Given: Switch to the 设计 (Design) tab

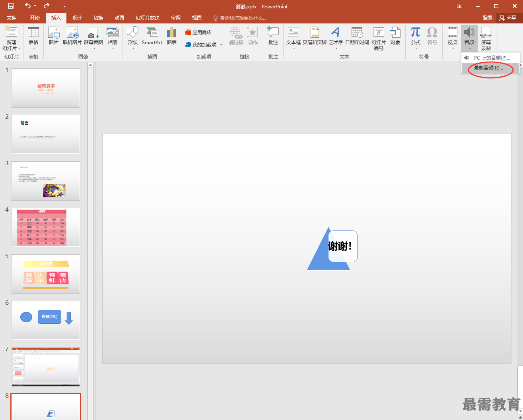Looking at the screenshot, I should [77, 18].
